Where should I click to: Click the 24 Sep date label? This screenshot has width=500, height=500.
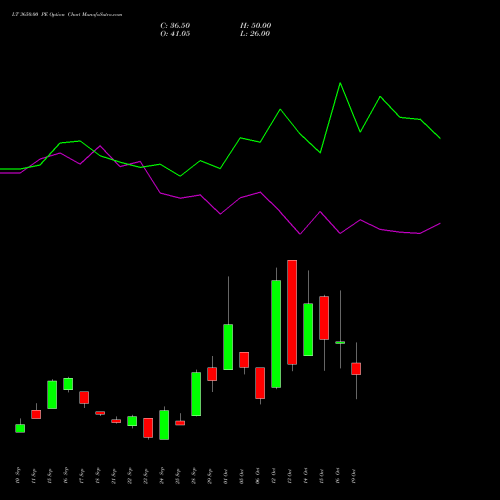162,476
